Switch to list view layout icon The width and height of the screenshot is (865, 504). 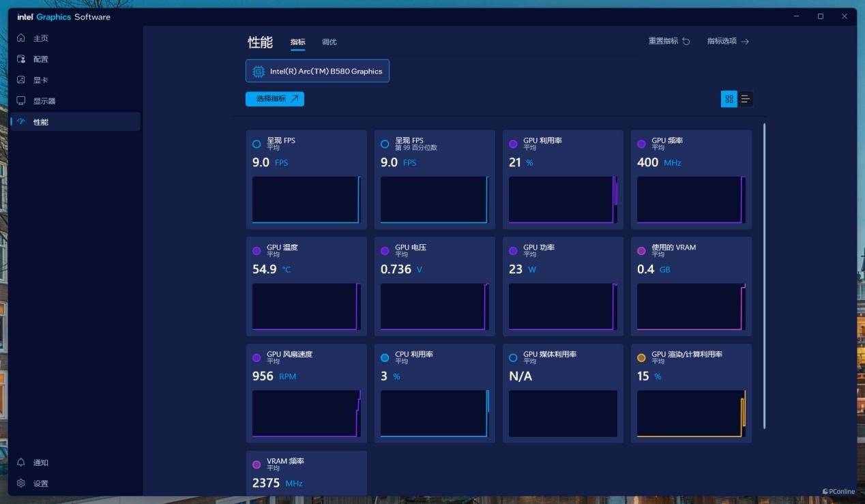pos(746,99)
